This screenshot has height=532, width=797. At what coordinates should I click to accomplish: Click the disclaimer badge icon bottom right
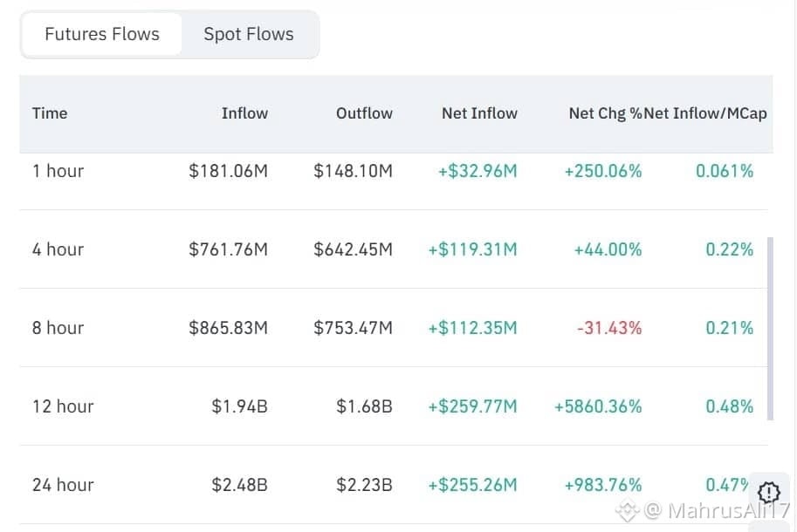[768, 493]
